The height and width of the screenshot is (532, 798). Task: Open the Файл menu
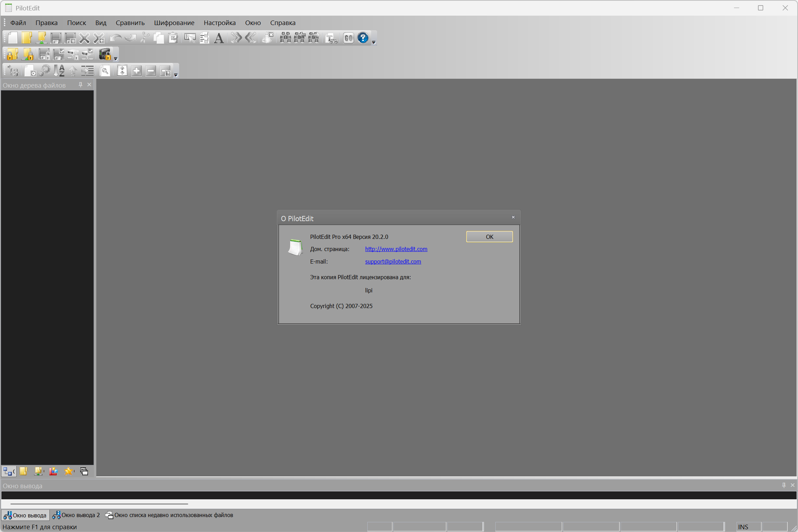18,23
